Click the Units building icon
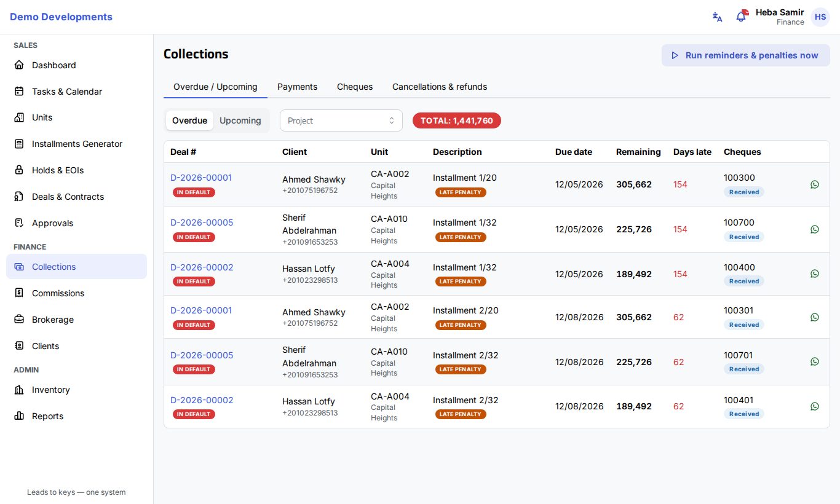 point(19,117)
